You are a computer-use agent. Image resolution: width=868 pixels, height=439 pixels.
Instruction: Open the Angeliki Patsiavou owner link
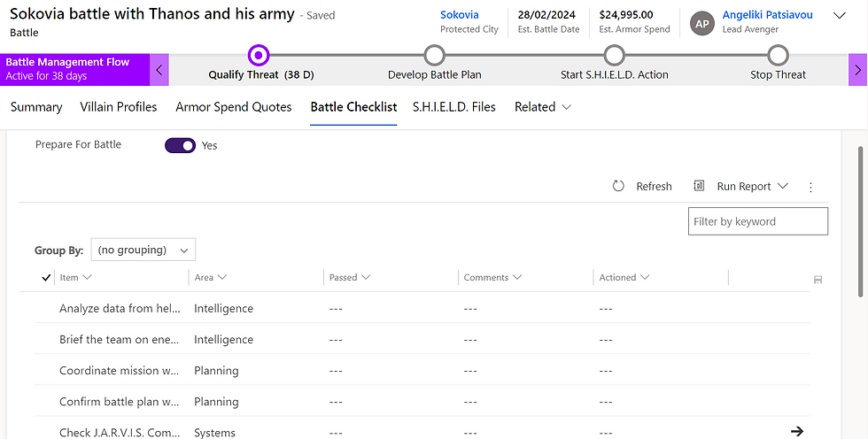[x=767, y=15]
